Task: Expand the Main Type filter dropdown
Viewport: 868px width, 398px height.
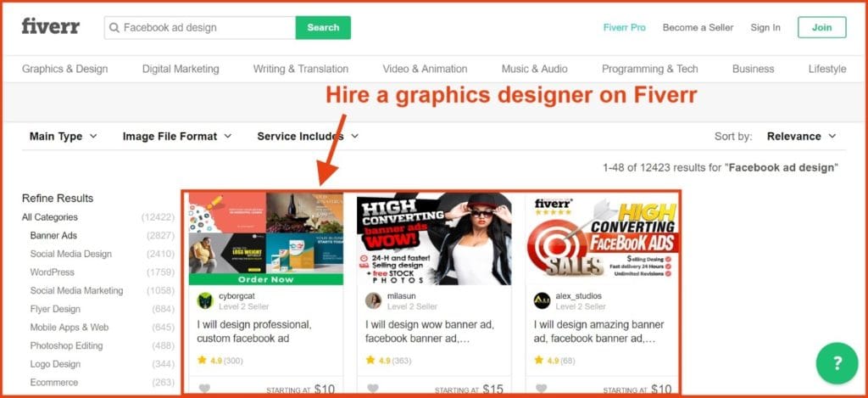Action: coord(63,137)
